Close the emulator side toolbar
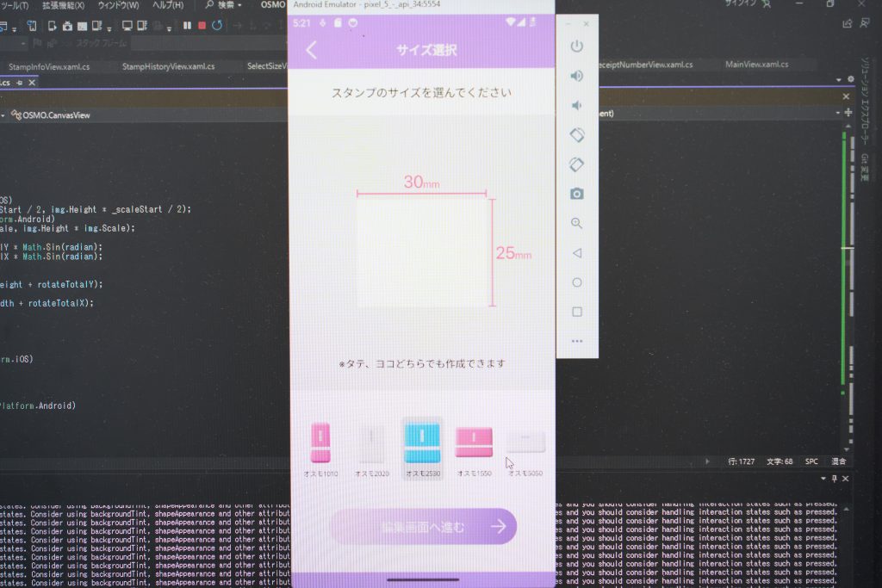This screenshot has height=588, width=882. coord(586,23)
